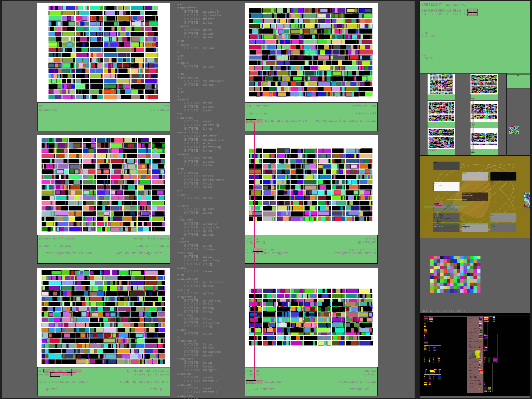This screenshot has width=532, height=399.
Task: Open the top-right thumbnail in the preview grid
Action: (484, 84)
